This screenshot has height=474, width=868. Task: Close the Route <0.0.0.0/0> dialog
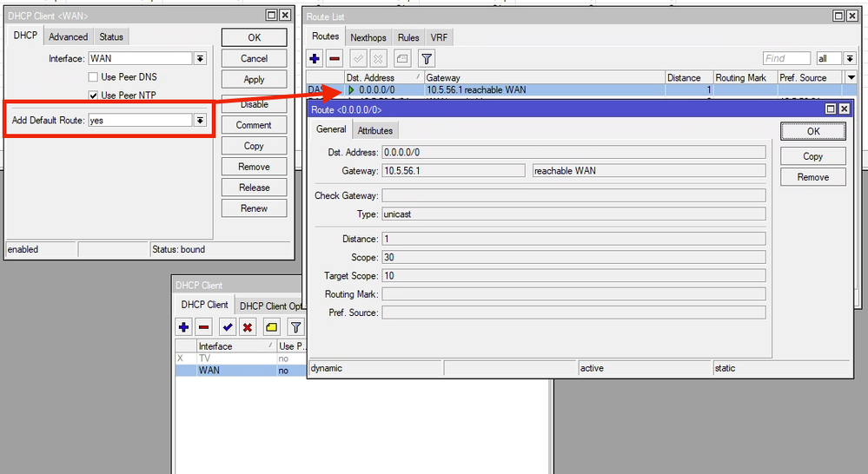[844, 109]
